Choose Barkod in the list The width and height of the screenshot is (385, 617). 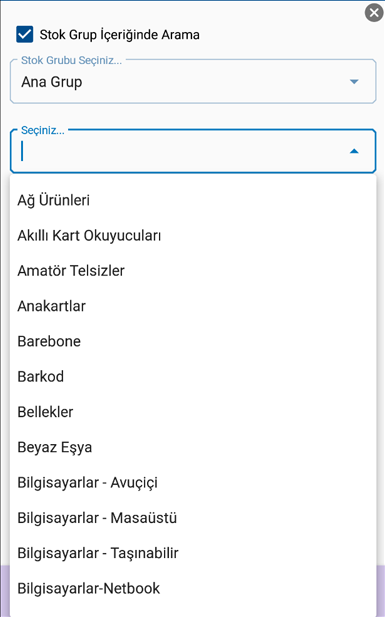pyautogui.click(x=193, y=377)
